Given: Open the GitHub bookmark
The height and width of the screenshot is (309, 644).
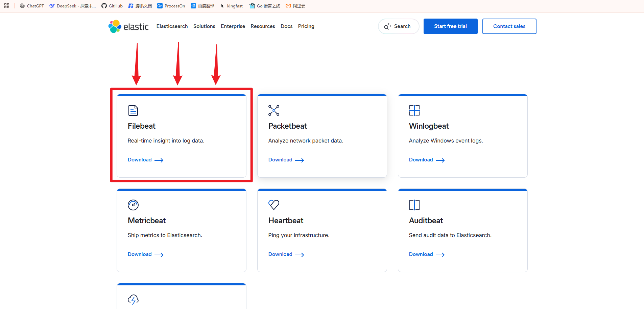Looking at the screenshot, I should tap(112, 6).
